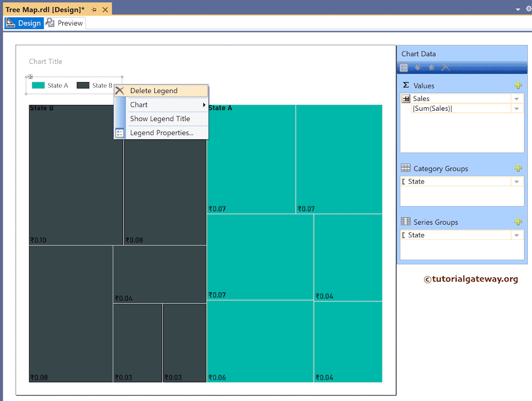
Task: Click the Chart submenu arrow
Action: [x=204, y=105]
